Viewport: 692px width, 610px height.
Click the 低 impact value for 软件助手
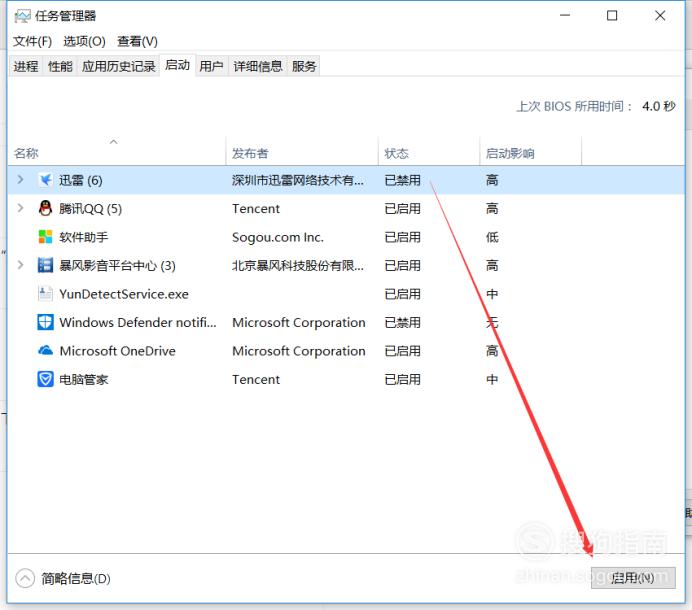[492, 237]
